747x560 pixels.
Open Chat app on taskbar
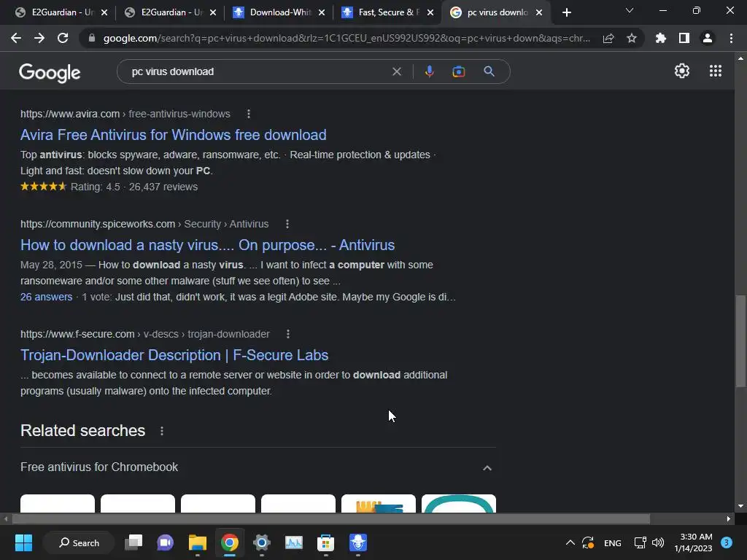(x=166, y=542)
